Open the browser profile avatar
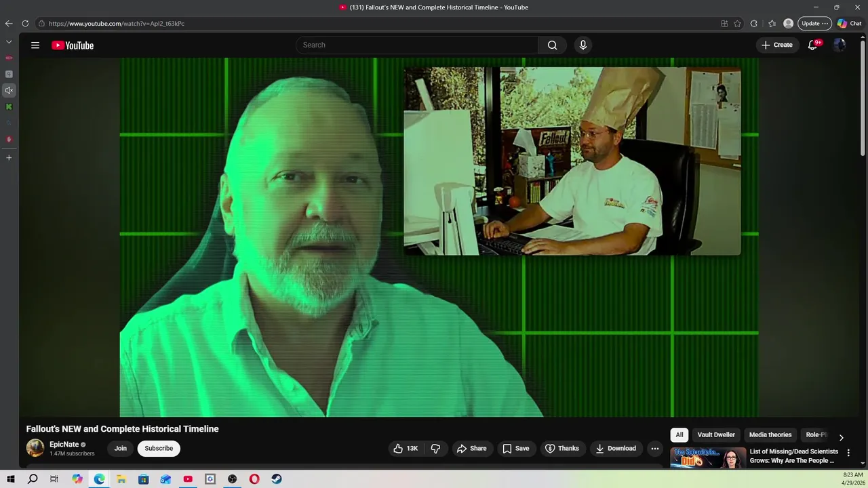The width and height of the screenshot is (868, 488). pyautogui.click(x=788, y=23)
